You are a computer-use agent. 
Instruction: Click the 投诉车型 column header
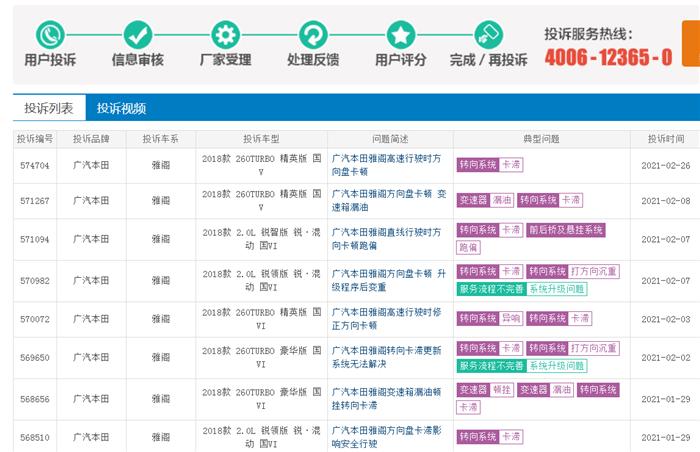click(261, 139)
